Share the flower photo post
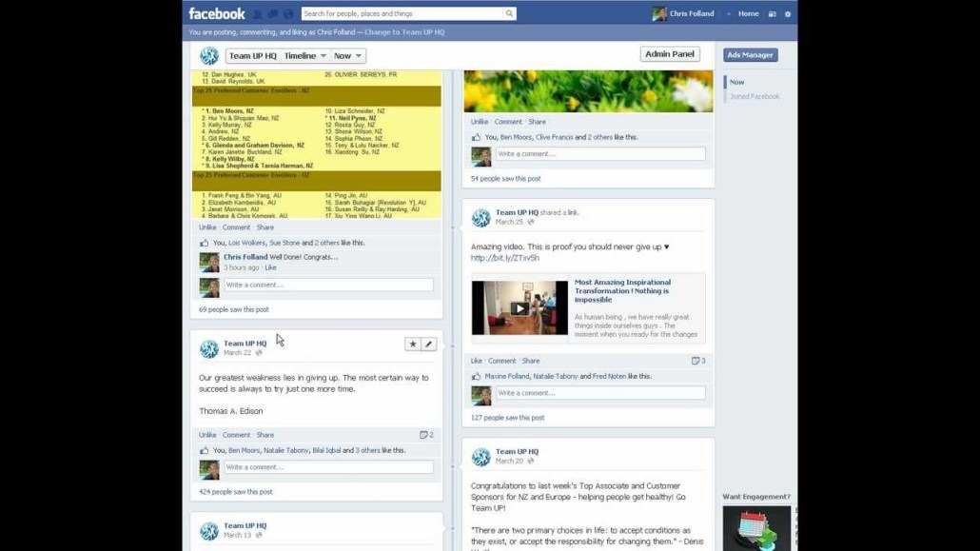Screen dimensions: 980x551 537,122
